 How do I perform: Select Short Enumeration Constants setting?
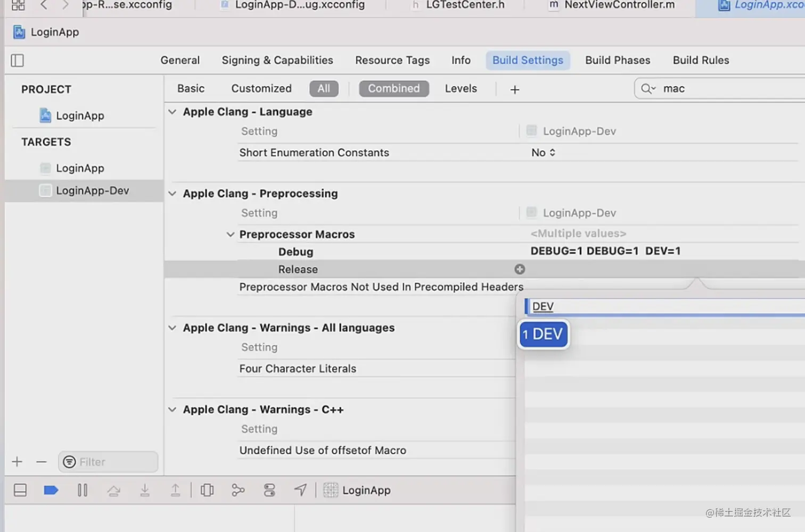pyautogui.click(x=314, y=153)
